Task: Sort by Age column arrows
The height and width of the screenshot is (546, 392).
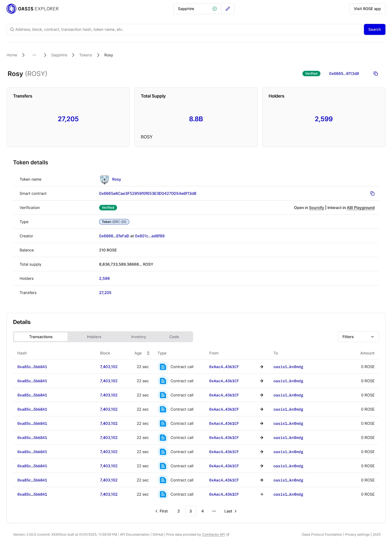Action: pos(148,353)
